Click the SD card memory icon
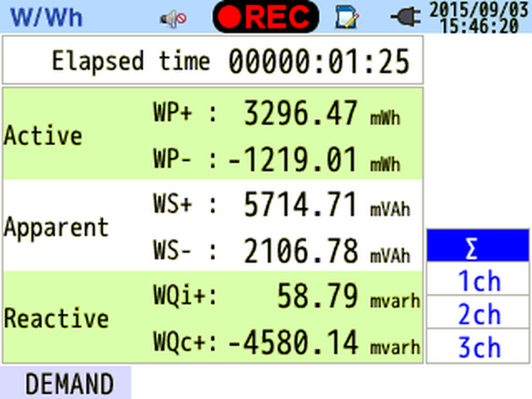The height and width of the screenshot is (399, 532). (x=347, y=17)
